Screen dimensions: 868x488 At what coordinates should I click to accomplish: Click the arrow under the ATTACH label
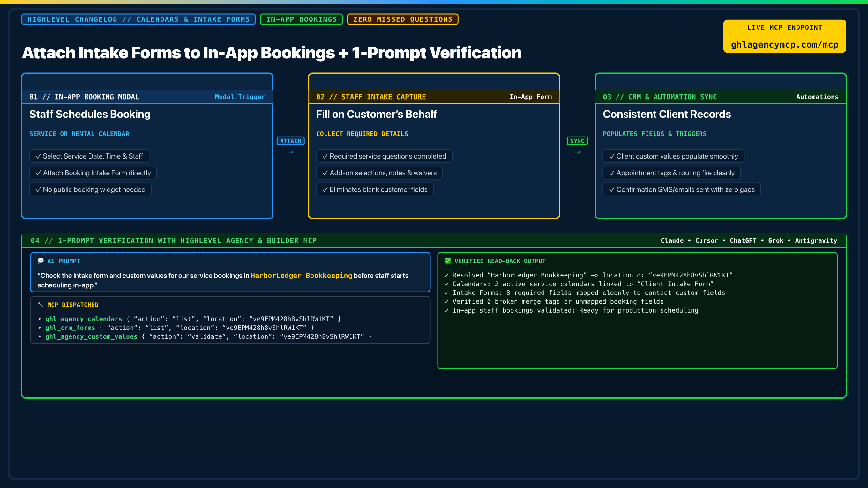point(290,152)
